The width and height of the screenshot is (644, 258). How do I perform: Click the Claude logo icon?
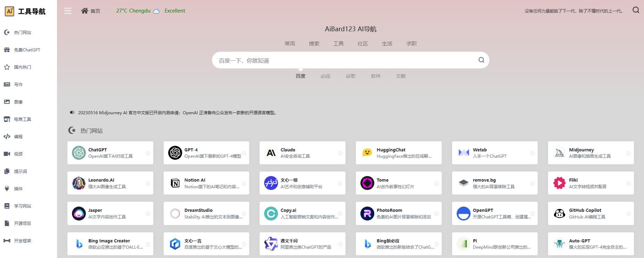coord(271,153)
